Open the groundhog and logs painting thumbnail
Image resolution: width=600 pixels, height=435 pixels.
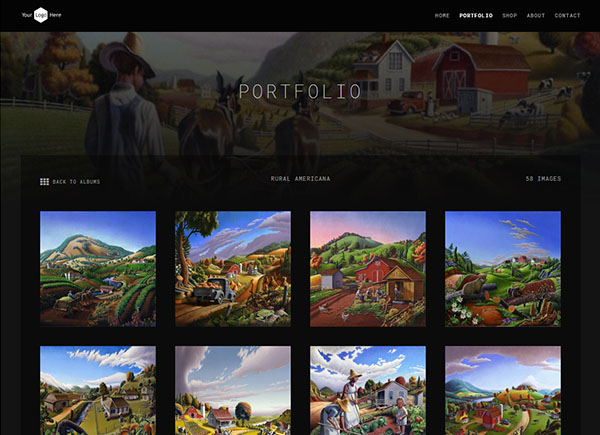click(x=503, y=269)
